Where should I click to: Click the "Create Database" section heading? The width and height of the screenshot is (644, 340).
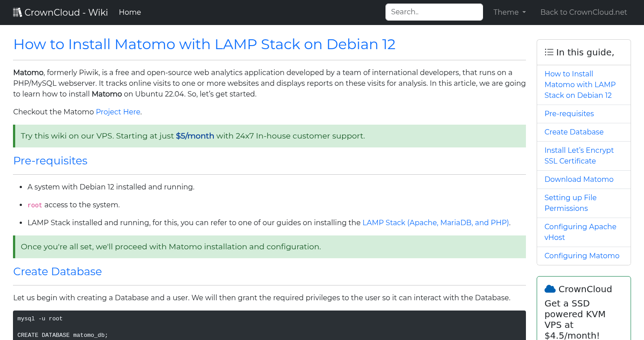57,271
